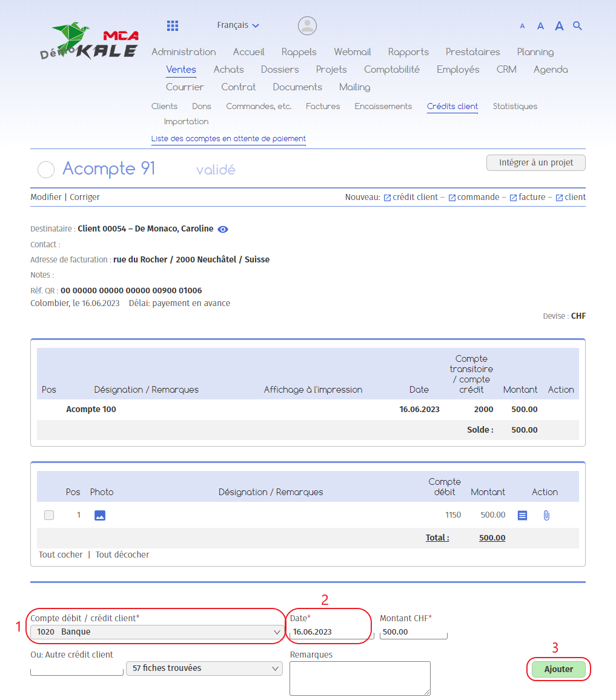Viewport: 616px width, 700px height.
Task: Open the Agenda menu
Action: coord(551,70)
